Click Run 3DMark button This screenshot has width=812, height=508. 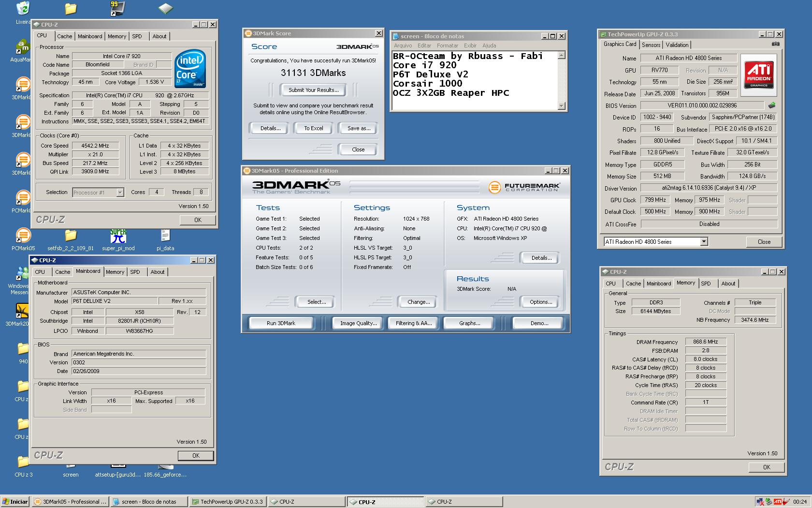281,323
